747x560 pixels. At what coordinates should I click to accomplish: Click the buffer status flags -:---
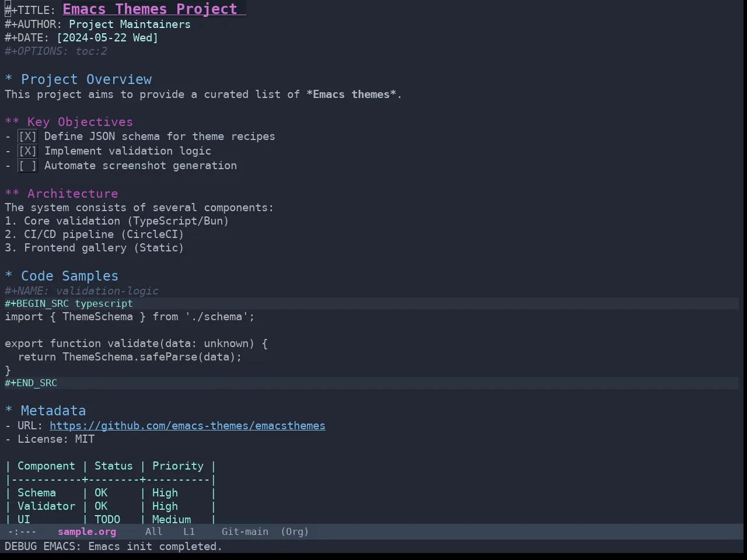[x=22, y=531]
